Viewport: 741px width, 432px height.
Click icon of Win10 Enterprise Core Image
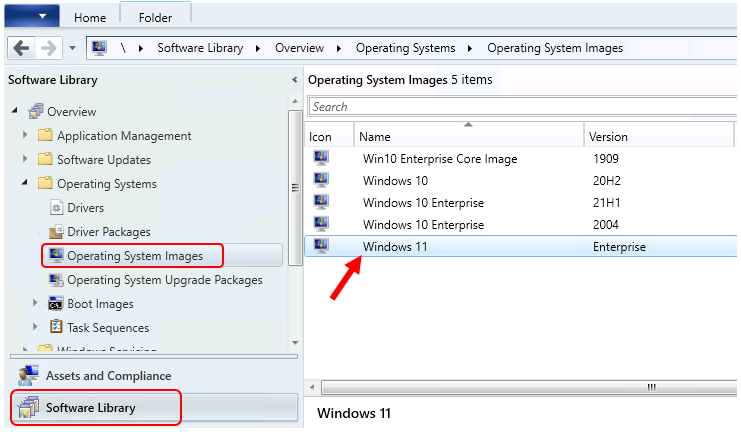[321, 158]
